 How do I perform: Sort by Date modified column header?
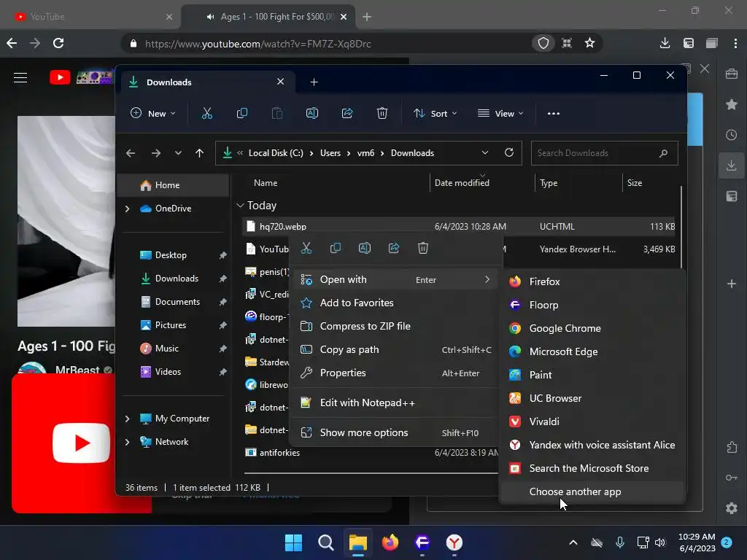point(462,183)
